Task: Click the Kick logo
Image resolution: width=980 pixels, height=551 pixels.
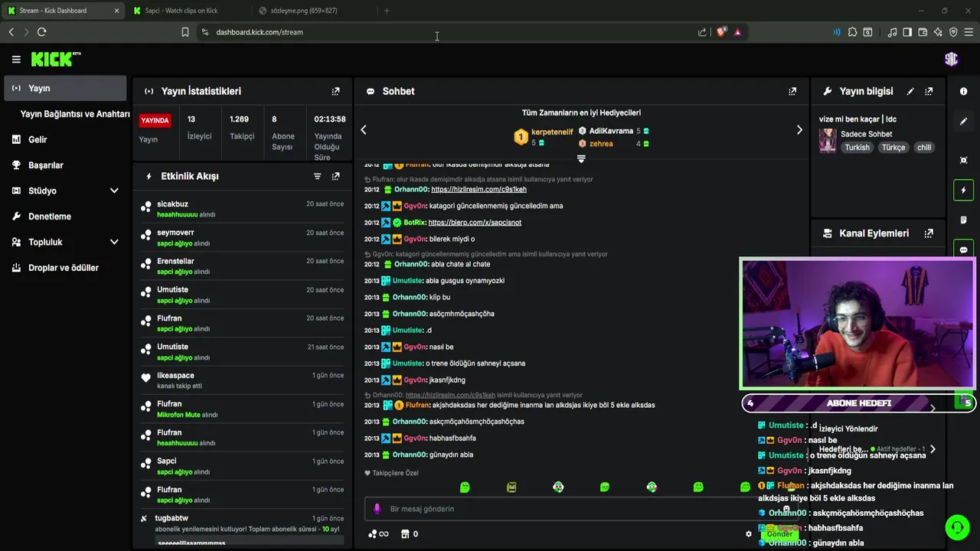Action: pyautogui.click(x=55, y=59)
